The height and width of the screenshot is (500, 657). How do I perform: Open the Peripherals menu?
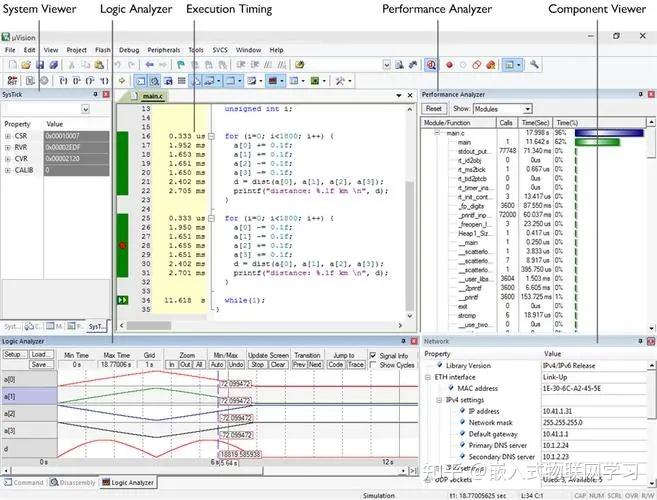tap(166, 49)
